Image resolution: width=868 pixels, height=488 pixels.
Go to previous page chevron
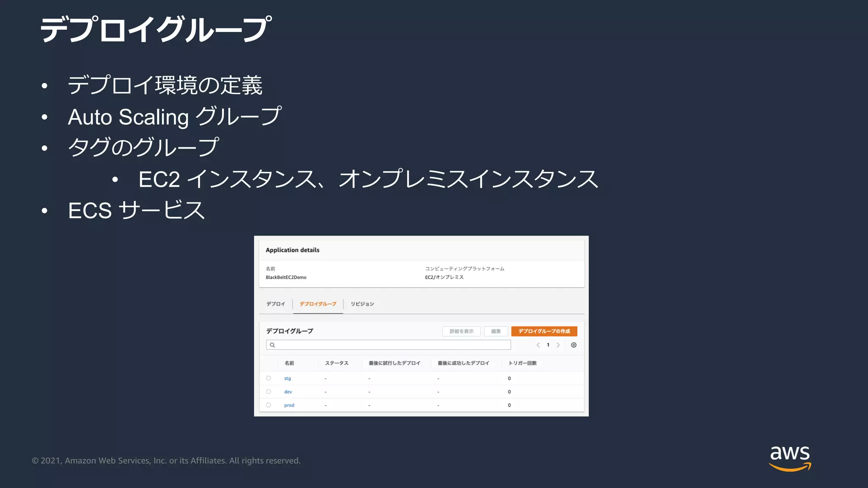tap(538, 345)
